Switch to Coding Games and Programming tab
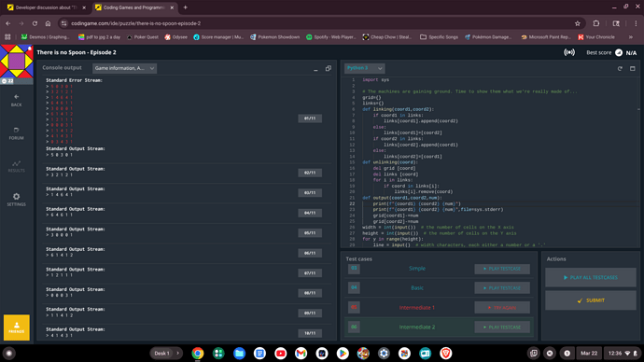This screenshot has width=644, height=362. click(133, 7)
